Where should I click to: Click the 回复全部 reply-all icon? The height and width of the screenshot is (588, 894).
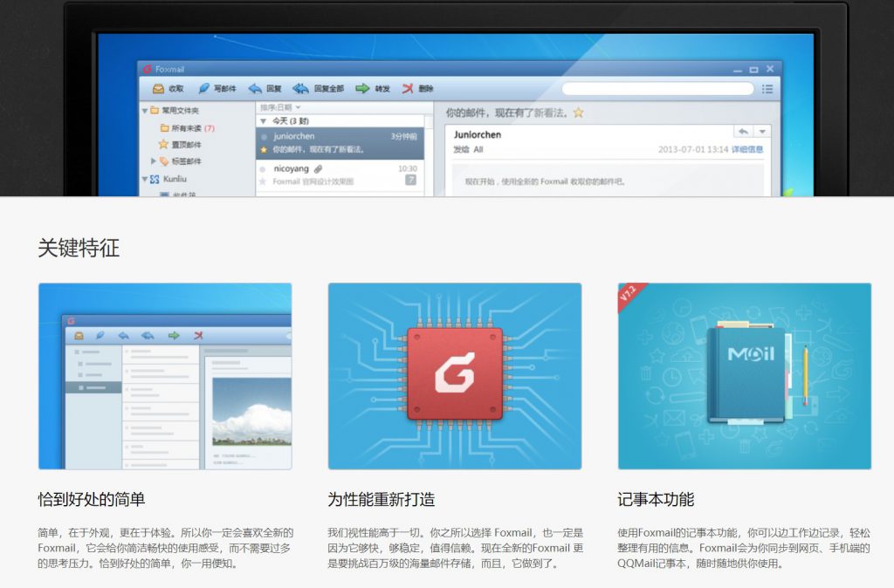coord(301,89)
